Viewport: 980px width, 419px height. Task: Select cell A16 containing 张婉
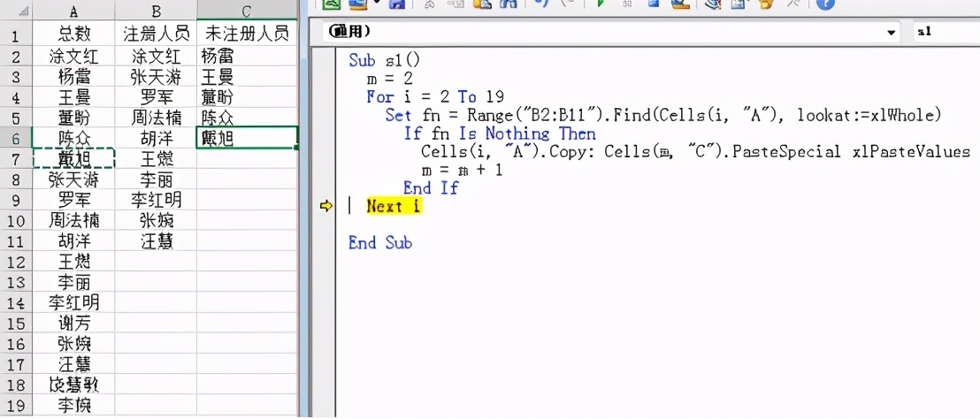pos(73,344)
